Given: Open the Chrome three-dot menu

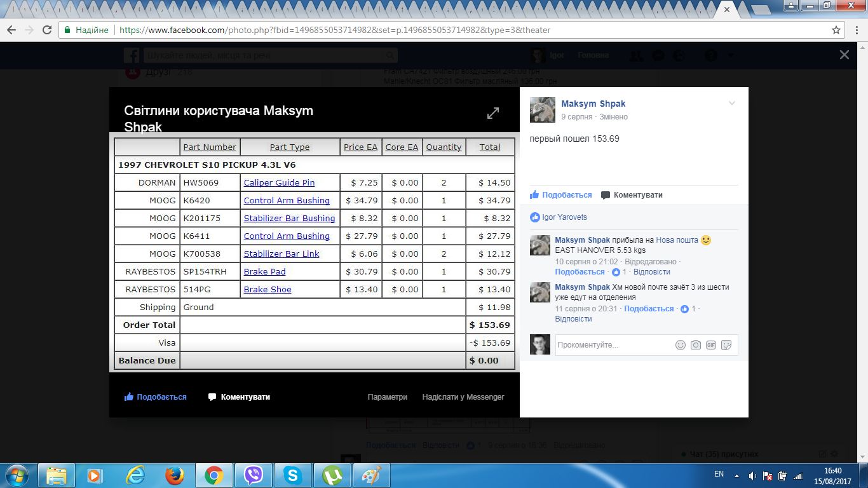Looking at the screenshot, I should [855, 30].
